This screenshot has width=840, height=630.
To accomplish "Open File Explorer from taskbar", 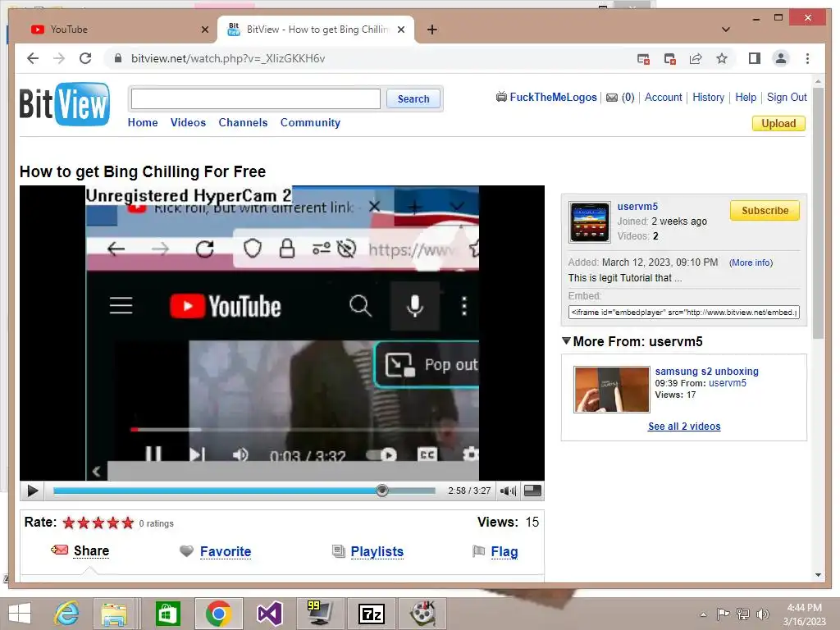I will coord(114,614).
